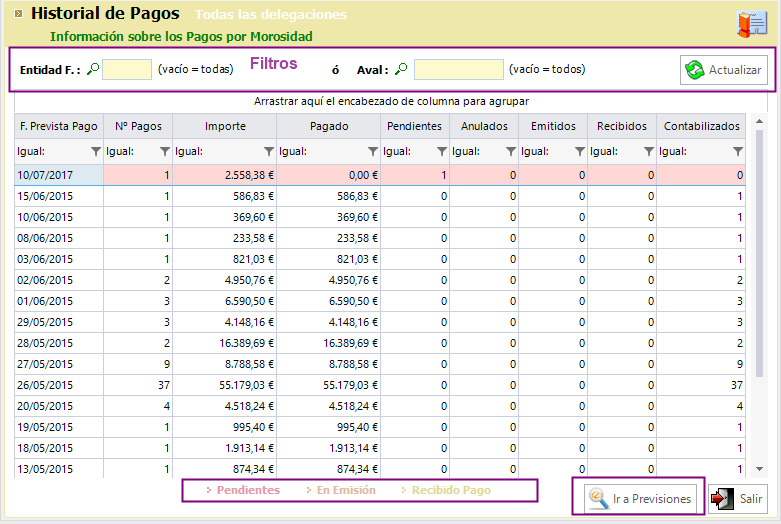Select the row dated 15/06/2015

click(380, 196)
